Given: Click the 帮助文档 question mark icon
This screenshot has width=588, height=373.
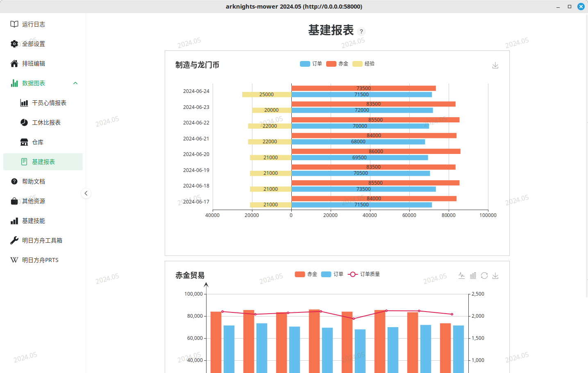Looking at the screenshot, I should click(14, 181).
